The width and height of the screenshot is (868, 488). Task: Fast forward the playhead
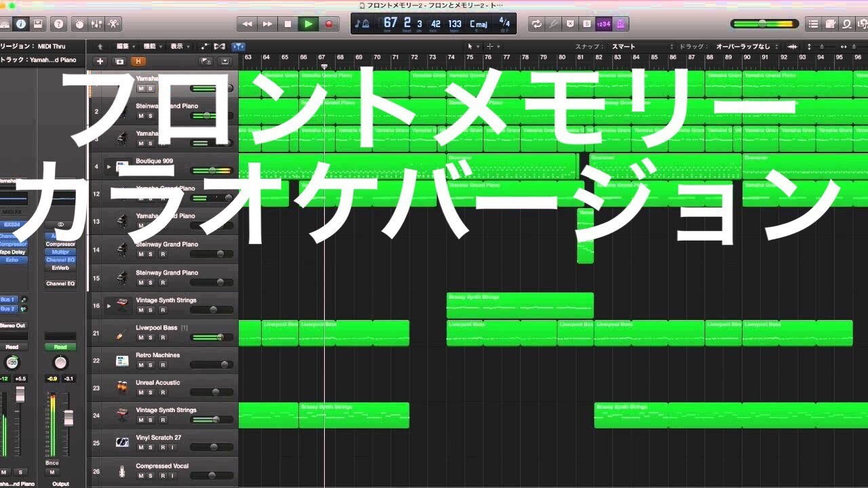pos(267,24)
